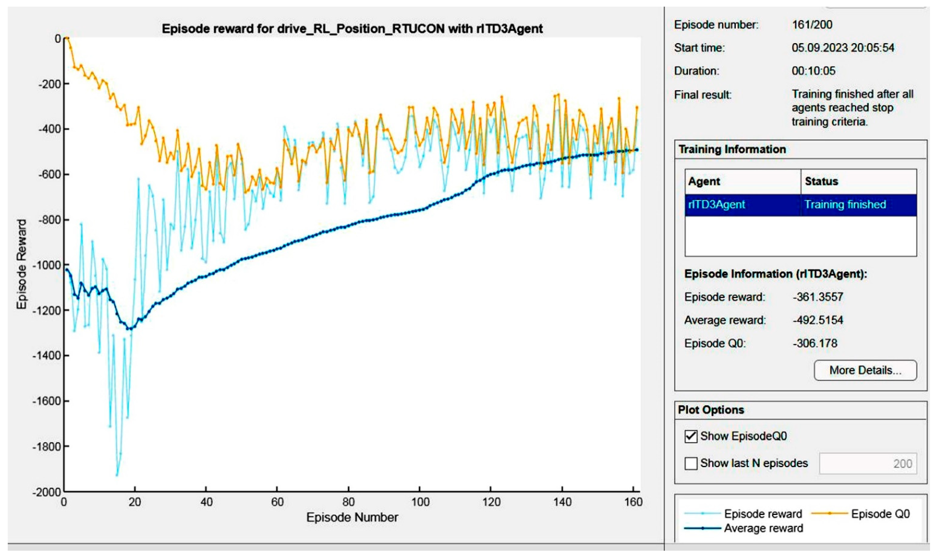Click the Episode Reward y-axis label
The height and width of the screenshot is (560, 936).
[x=21, y=264]
